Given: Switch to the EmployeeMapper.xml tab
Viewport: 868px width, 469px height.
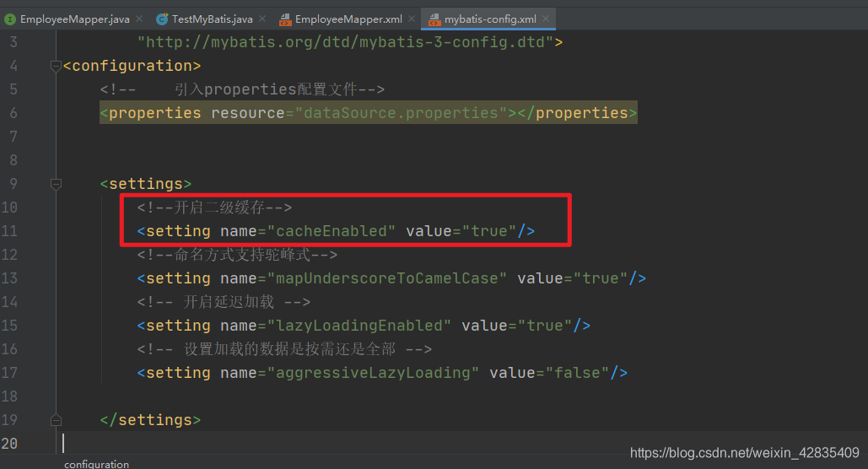Looking at the screenshot, I should pos(348,19).
